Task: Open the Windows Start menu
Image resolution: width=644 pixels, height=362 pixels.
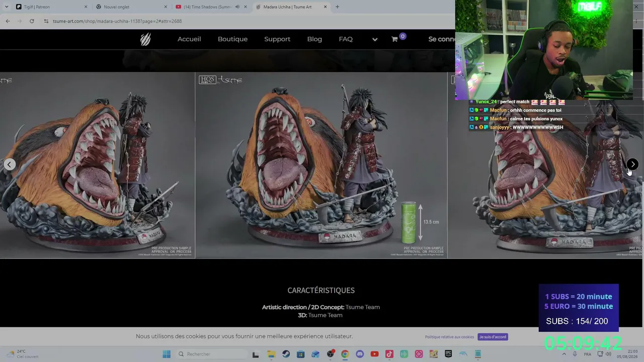Action: [167, 354]
